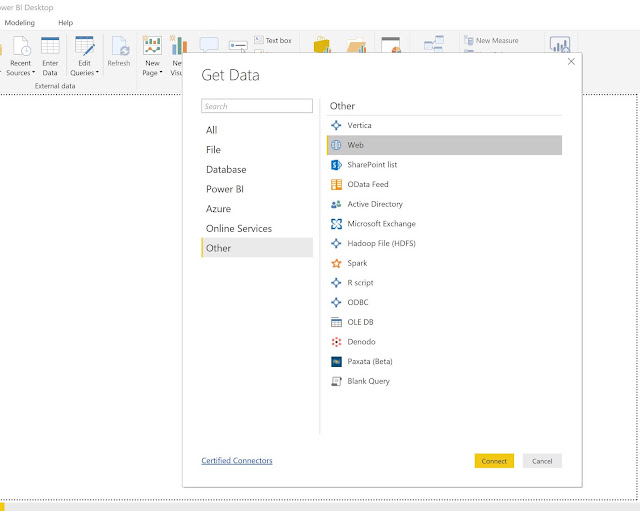Choose the Hadoop File (HDFS) icon
This screenshot has height=511, width=640.
point(336,243)
